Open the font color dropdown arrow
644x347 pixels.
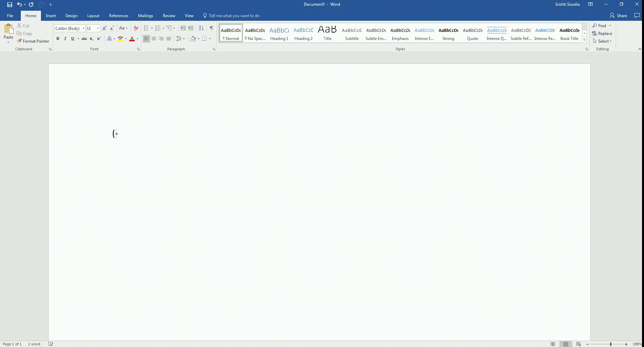click(x=137, y=39)
